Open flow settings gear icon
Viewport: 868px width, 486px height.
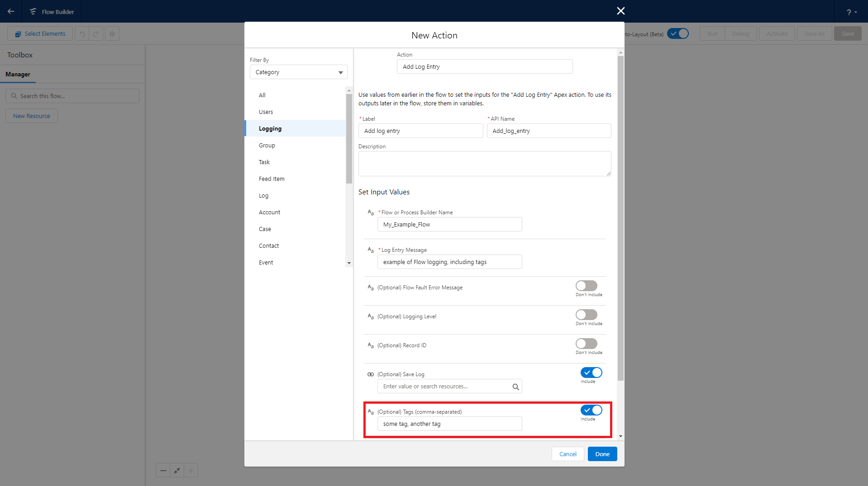[112, 34]
